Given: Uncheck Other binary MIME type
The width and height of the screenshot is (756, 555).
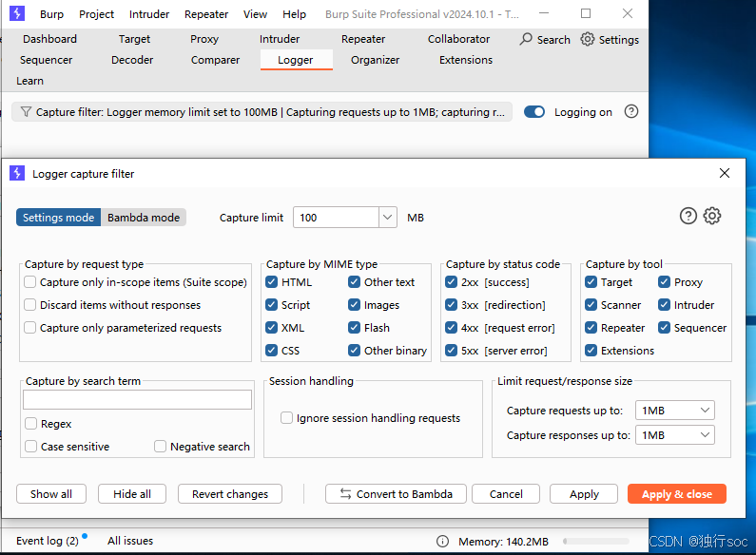Looking at the screenshot, I should [x=355, y=351].
